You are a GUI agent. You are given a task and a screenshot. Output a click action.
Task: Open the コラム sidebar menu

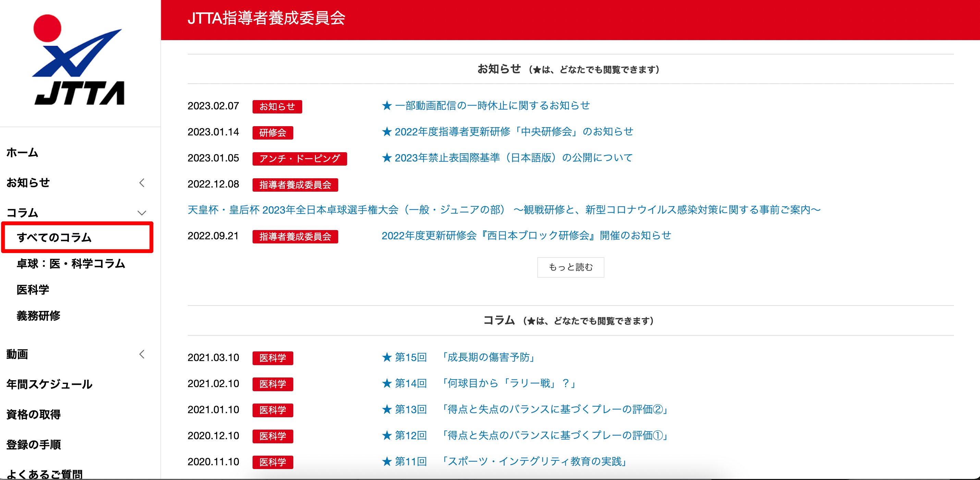click(x=23, y=213)
